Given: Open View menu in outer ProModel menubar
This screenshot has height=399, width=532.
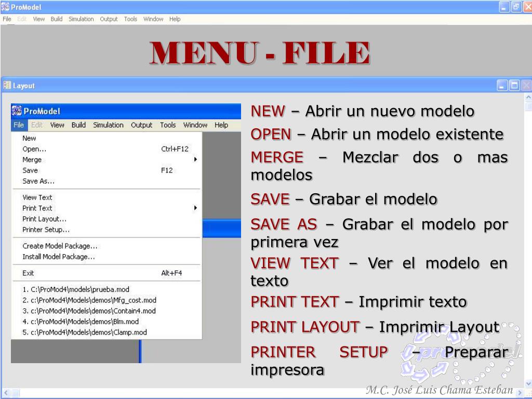Looking at the screenshot, I should [x=38, y=19].
